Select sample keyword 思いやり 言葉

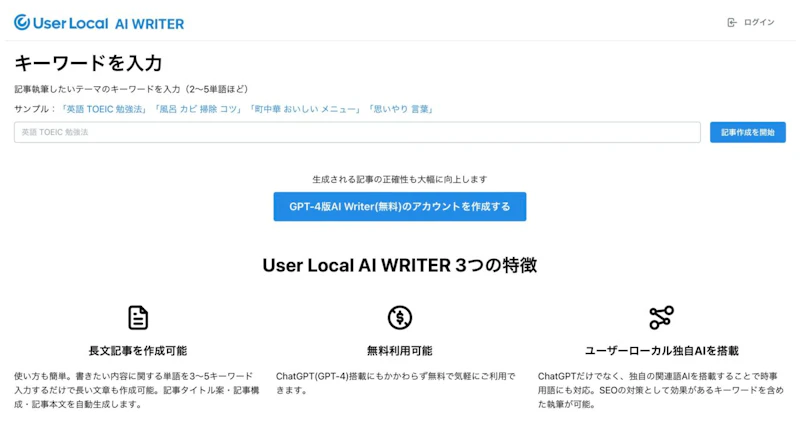(401, 109)
